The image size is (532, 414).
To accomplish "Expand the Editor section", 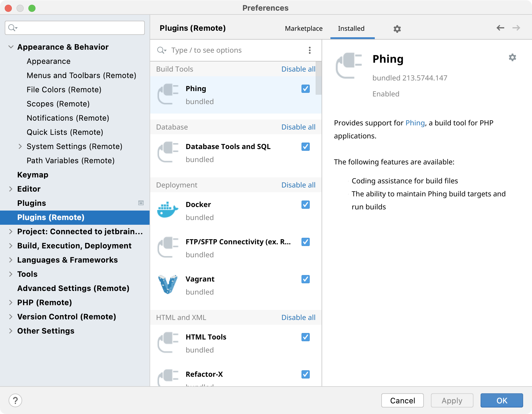I will click(x=11, y=189).
